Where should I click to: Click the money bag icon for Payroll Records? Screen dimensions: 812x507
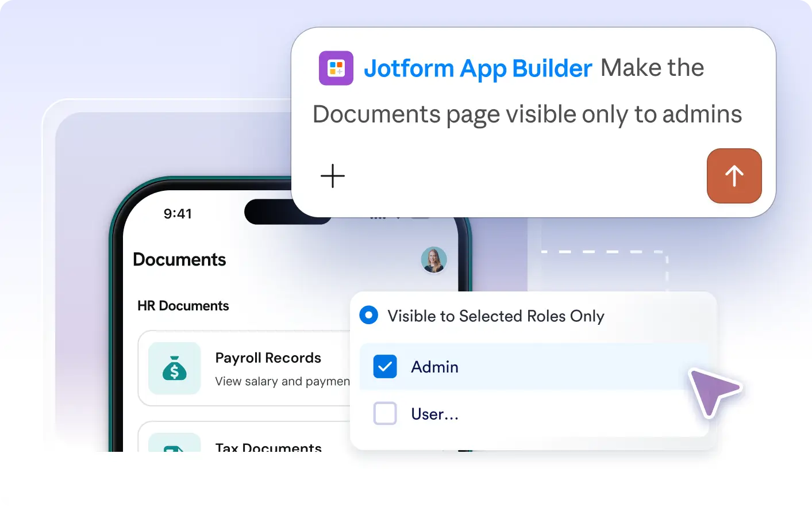[x=175, y=368]
